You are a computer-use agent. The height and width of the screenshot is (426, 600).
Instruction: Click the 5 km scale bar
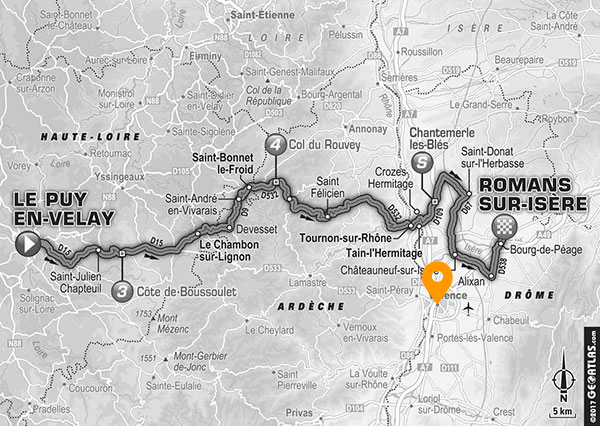point(564,413)
